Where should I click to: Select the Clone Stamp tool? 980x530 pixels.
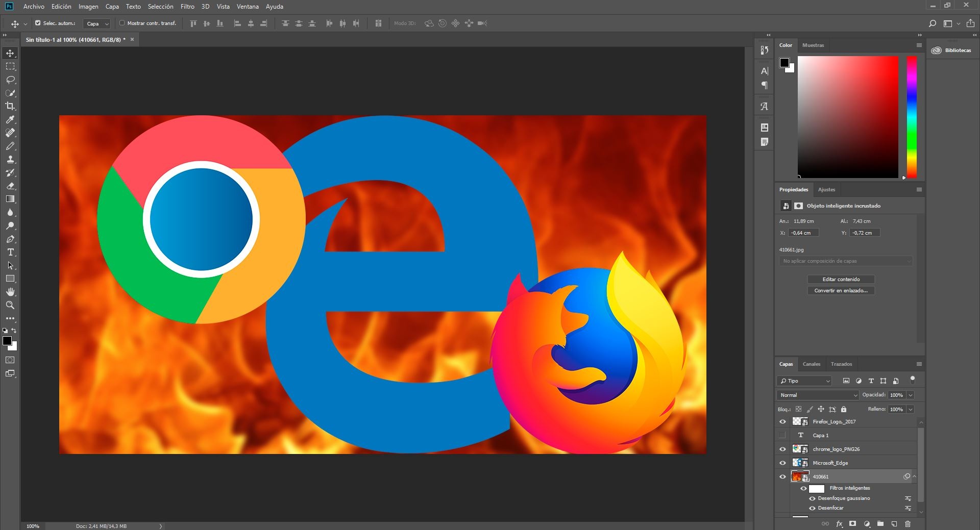tap(10, 159)
